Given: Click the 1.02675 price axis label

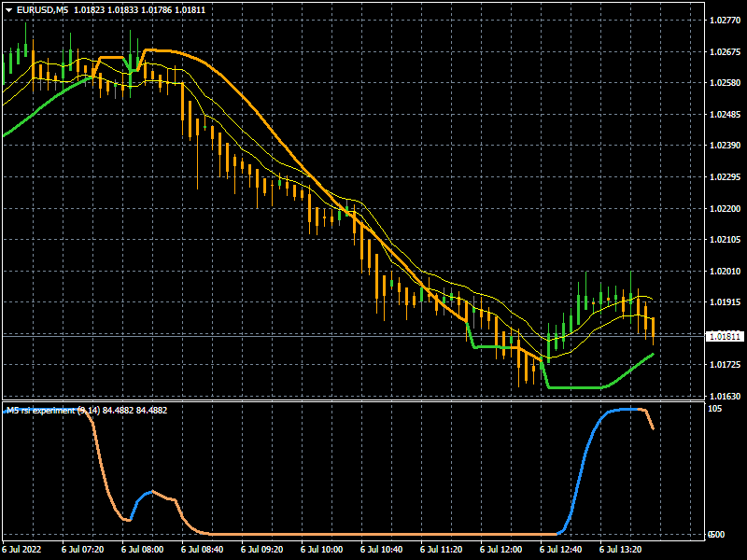Looking at the screenshot, I should 726,52.
